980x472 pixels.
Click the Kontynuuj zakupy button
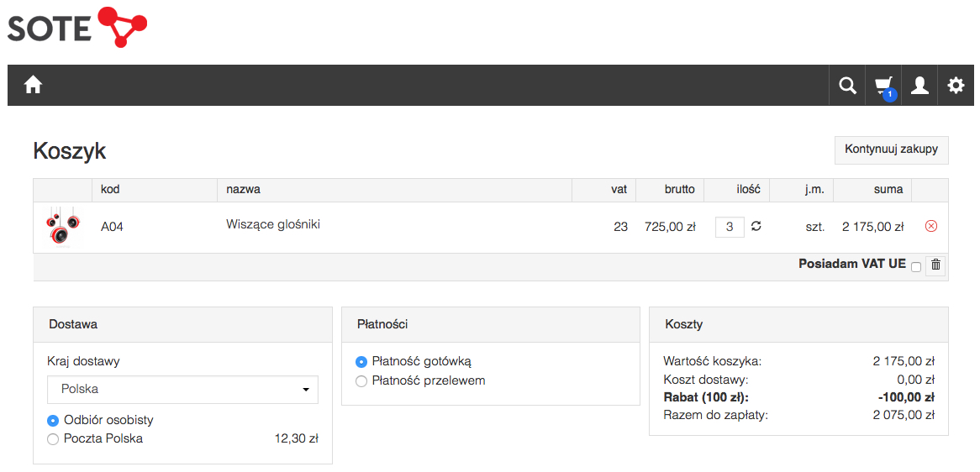tap(891, 149)
